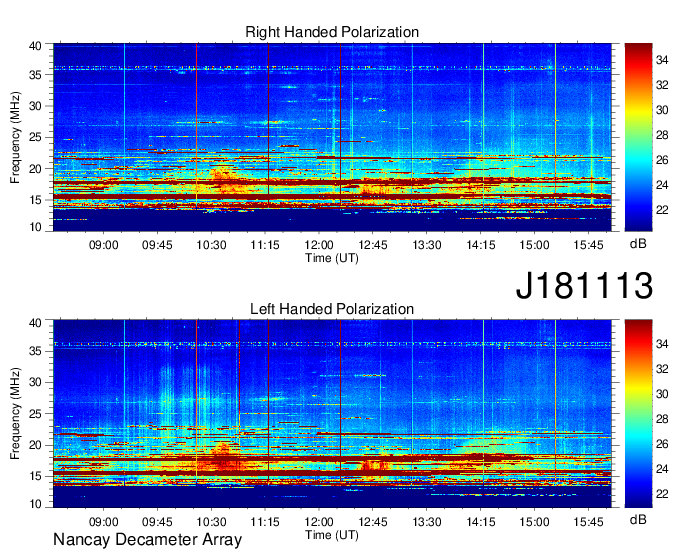680x552 pixels.
Task: Click the "10" frequency tick of right-handed plot
Action: point(35,227)
